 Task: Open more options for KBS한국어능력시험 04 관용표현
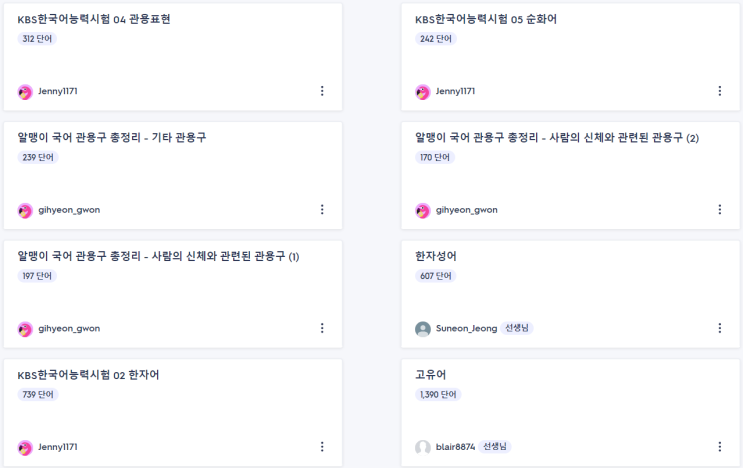pos(322,91)
